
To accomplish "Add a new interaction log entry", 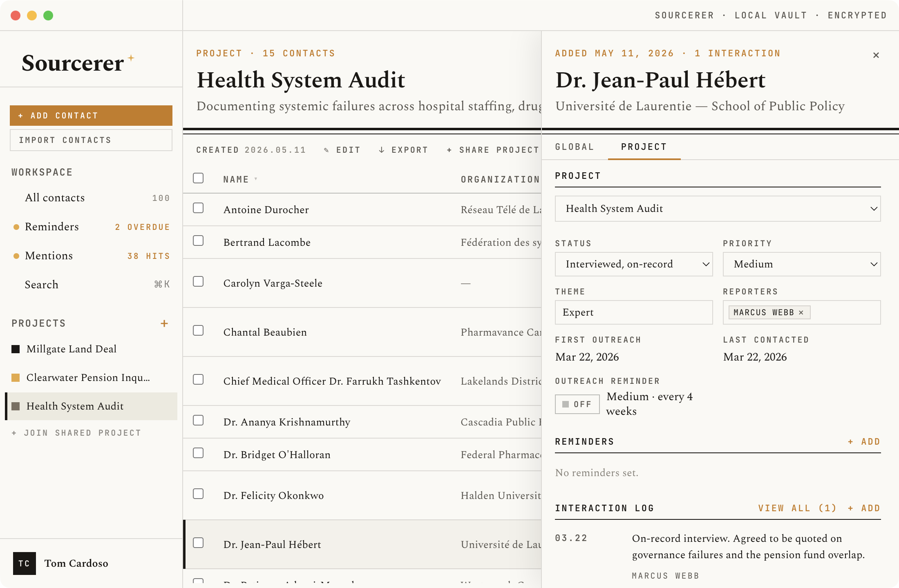I will pos(864,508).
